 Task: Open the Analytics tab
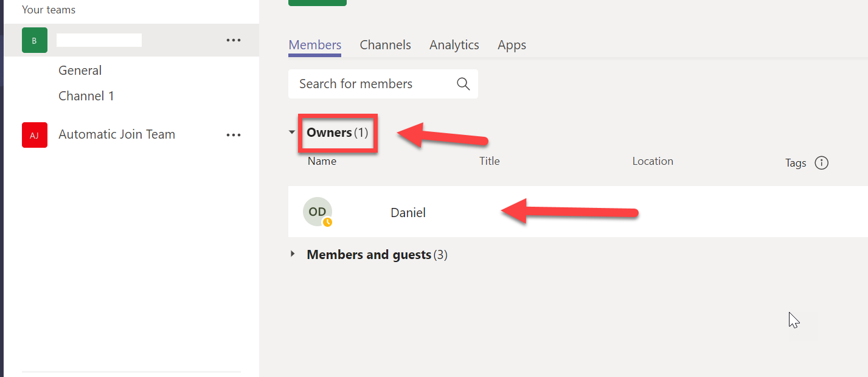[x=454, y=45]
